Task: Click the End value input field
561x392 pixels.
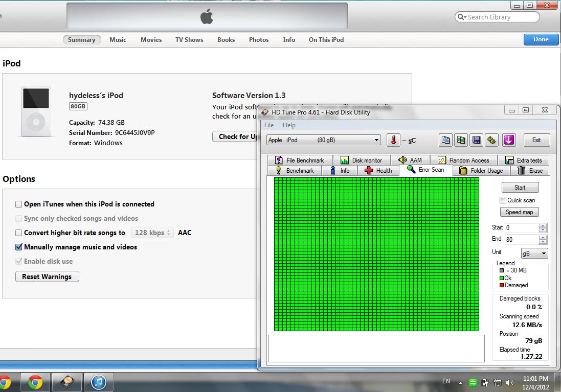Action: tap(522, 239)
